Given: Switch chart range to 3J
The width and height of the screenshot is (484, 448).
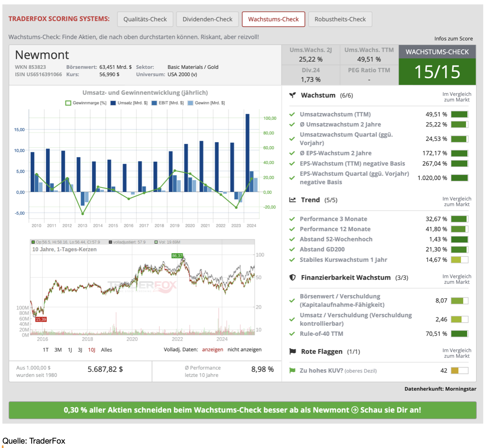Looking at the screenshot, I should pyautogui.click(x=80, y=350).
